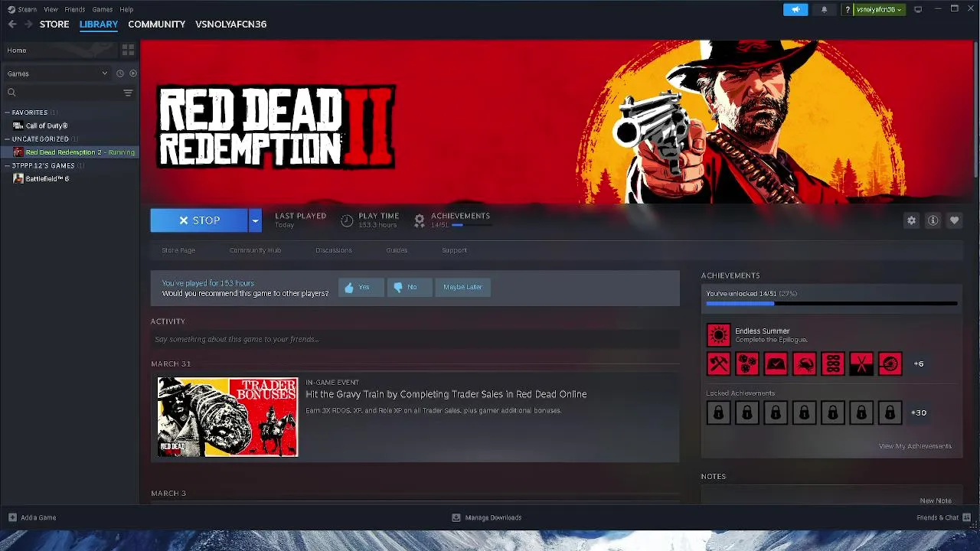The image size is (980, 551).
Task: Open the Store Page link
Action: tap(178, 250)
